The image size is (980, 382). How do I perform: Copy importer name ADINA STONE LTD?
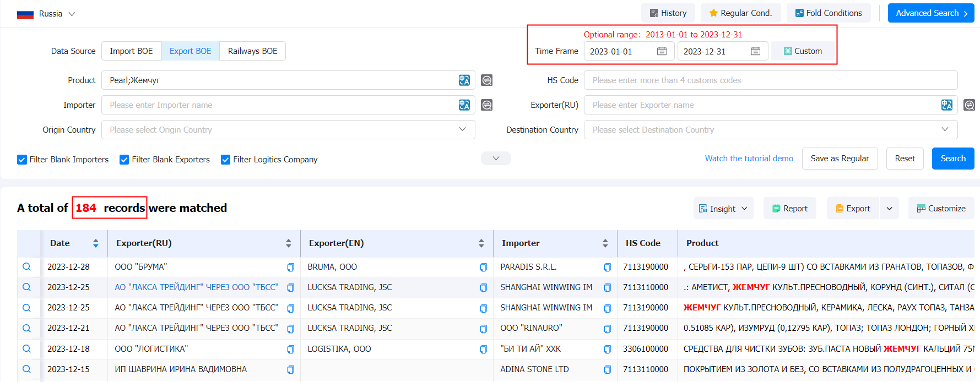[x=607, y=370]
